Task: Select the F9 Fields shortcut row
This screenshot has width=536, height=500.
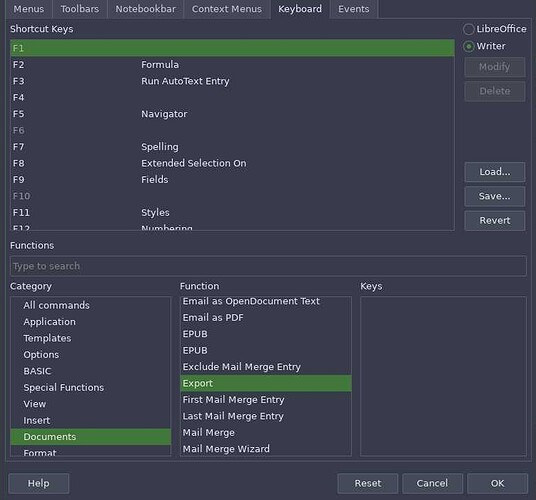Action: [232, 179]
